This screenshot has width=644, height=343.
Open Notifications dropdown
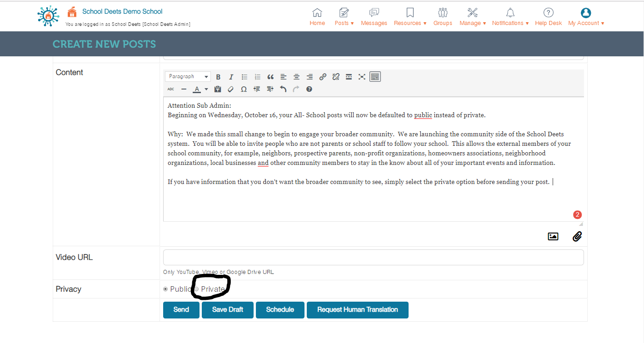tap(510, 17)
